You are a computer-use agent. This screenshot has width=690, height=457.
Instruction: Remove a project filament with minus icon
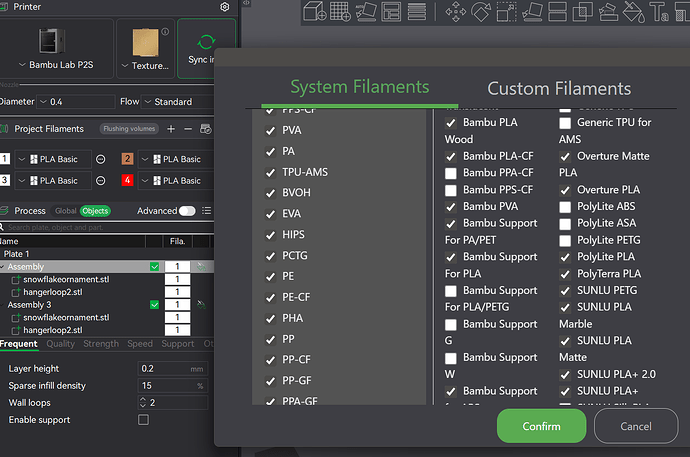(188, 129)
